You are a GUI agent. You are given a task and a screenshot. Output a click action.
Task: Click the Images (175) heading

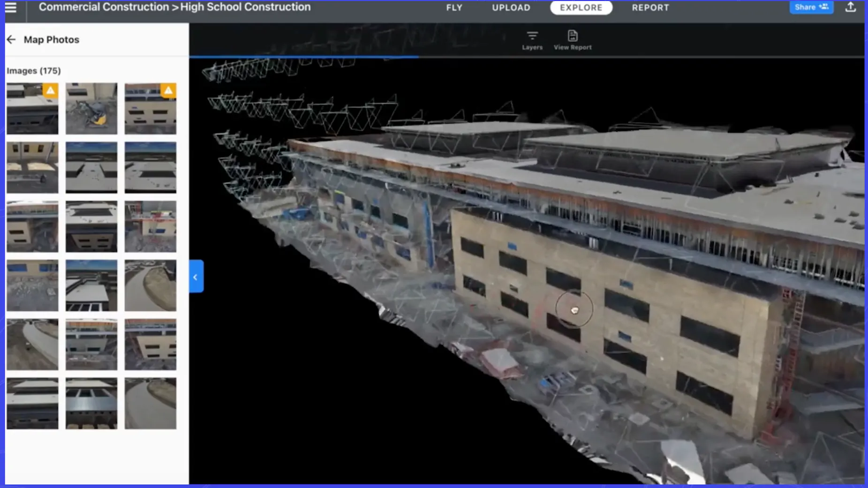point(34,70)
